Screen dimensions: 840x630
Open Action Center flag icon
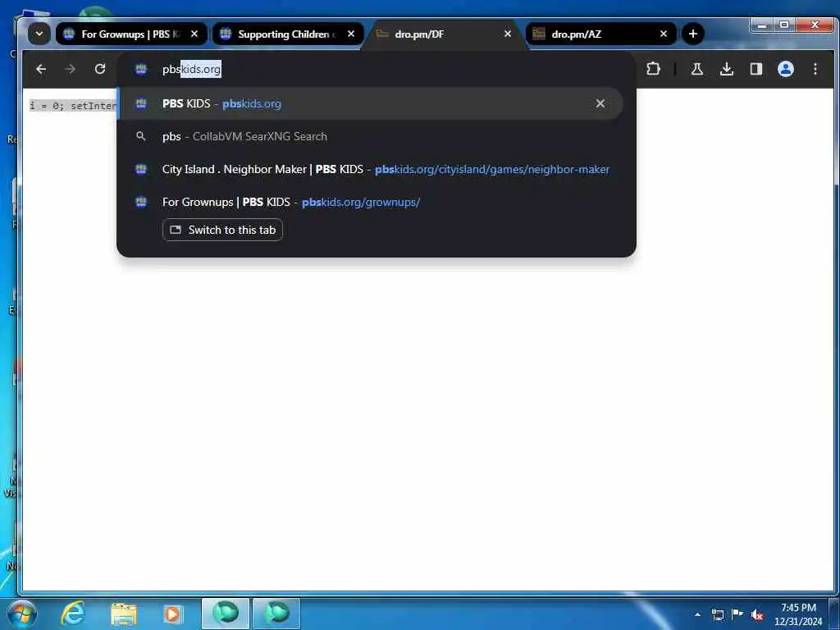(737, 614)
